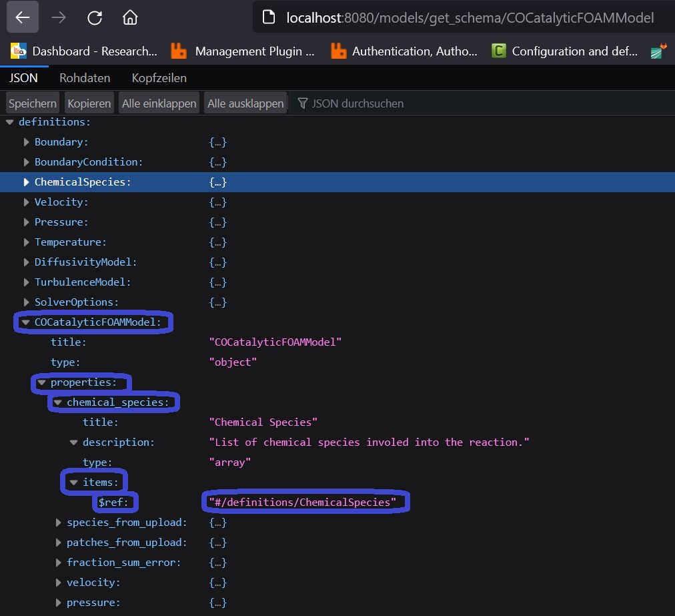Click the browser forward arrow button
The height and width of the screenshot is (616, 675).
click(x=59, y=17)
